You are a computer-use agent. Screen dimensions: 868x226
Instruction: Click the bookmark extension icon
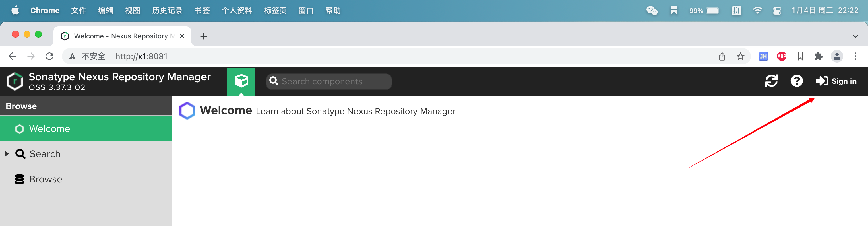[x=800, y=56]
